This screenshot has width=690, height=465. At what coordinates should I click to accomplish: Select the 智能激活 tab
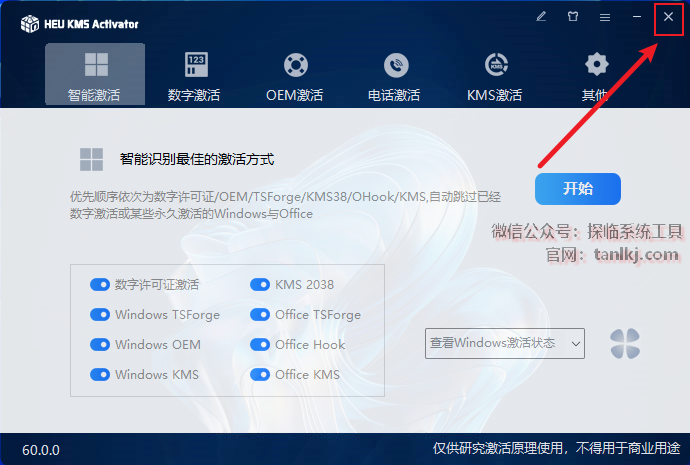pyautogui.click(x=95, y=74)
